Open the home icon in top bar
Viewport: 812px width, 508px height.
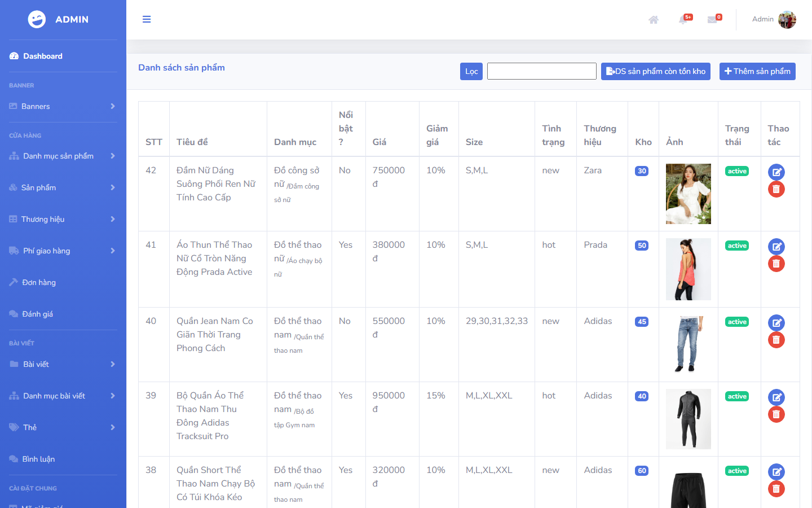pos(654,20)
